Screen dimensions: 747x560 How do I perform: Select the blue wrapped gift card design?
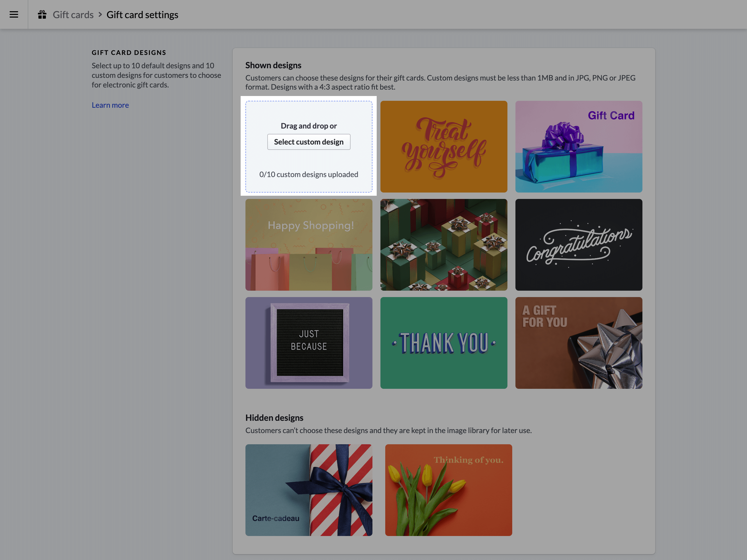(579, 146)
